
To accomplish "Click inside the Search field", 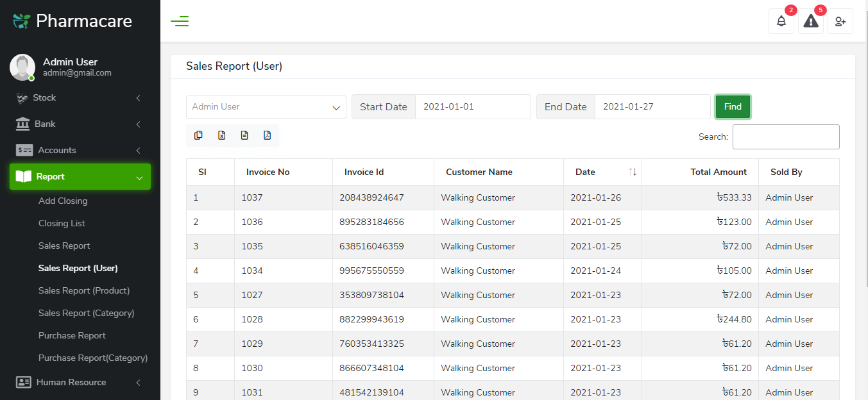I will pyautogui.click(x=786, y=137).
